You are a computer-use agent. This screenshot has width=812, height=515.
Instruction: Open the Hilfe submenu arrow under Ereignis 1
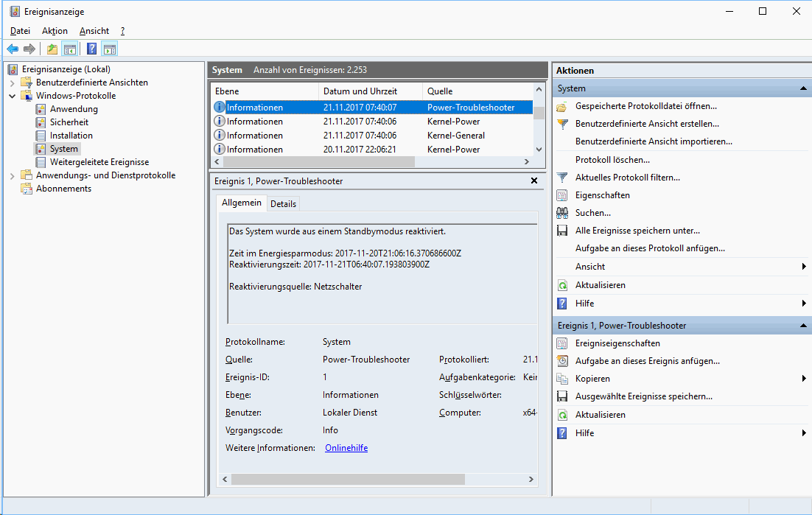(804, 433)
